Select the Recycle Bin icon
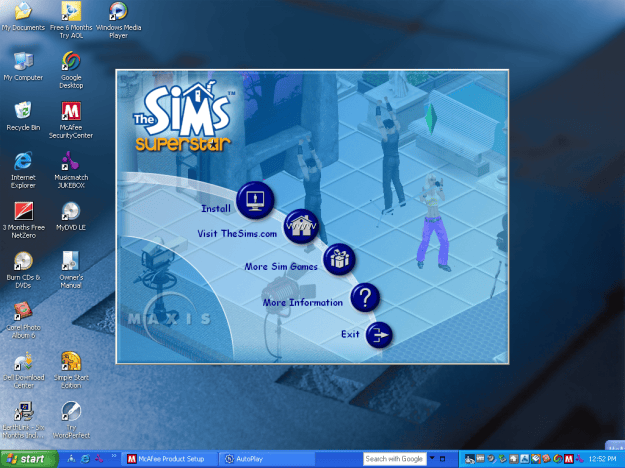Viewport: 625px width, 468px height. pyautogui.click(x=23, y=116)
